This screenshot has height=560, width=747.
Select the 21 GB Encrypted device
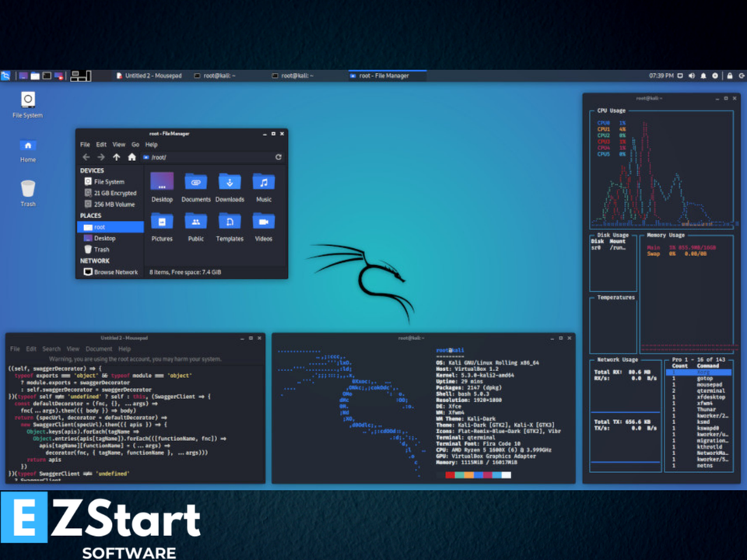click(x=112, y=193)
